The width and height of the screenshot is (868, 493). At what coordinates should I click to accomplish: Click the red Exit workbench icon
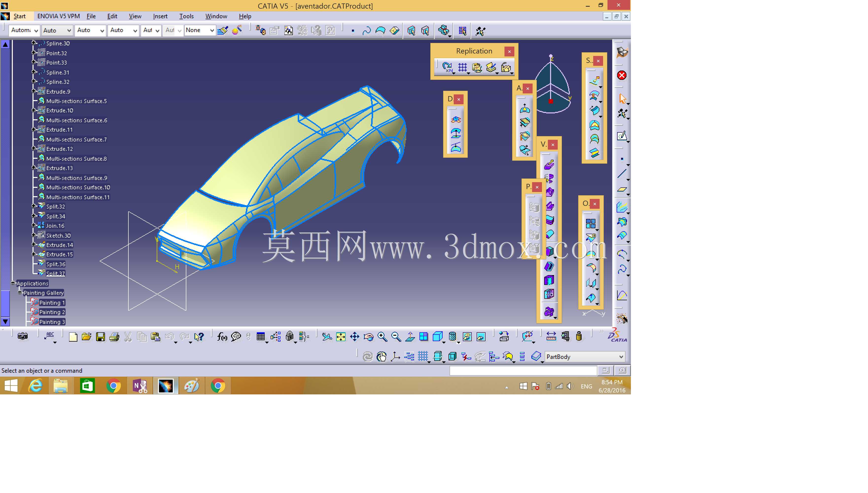tap(622, 75)
